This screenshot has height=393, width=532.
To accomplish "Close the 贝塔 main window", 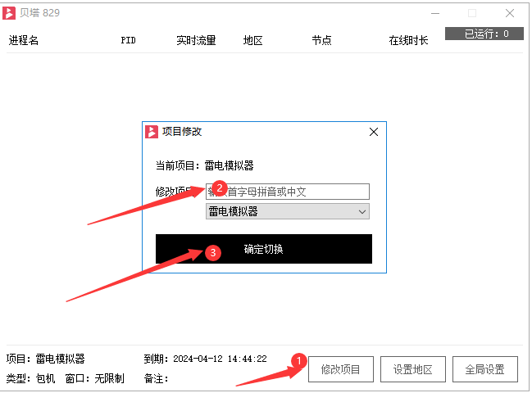I will (x=510, y=14).
